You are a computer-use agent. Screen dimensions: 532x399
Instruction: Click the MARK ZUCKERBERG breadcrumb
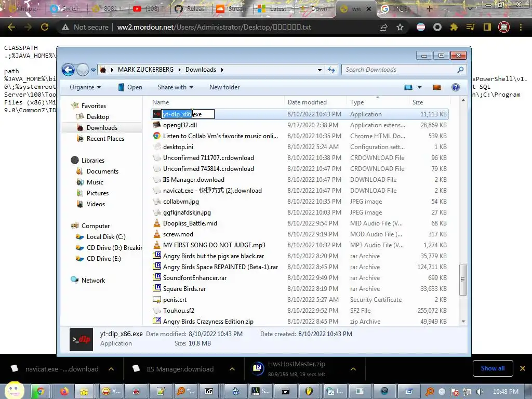pos(145,70)
